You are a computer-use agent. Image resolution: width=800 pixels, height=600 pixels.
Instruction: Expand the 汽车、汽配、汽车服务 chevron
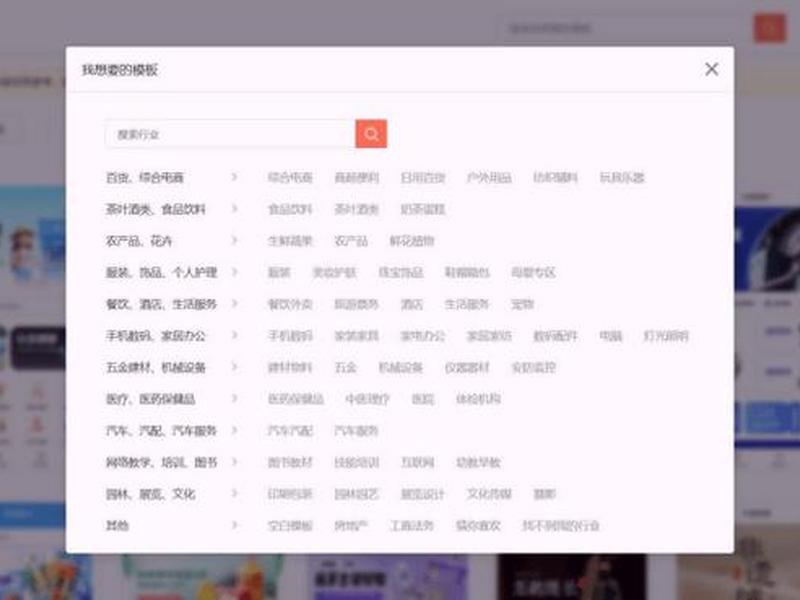point(234,430)
